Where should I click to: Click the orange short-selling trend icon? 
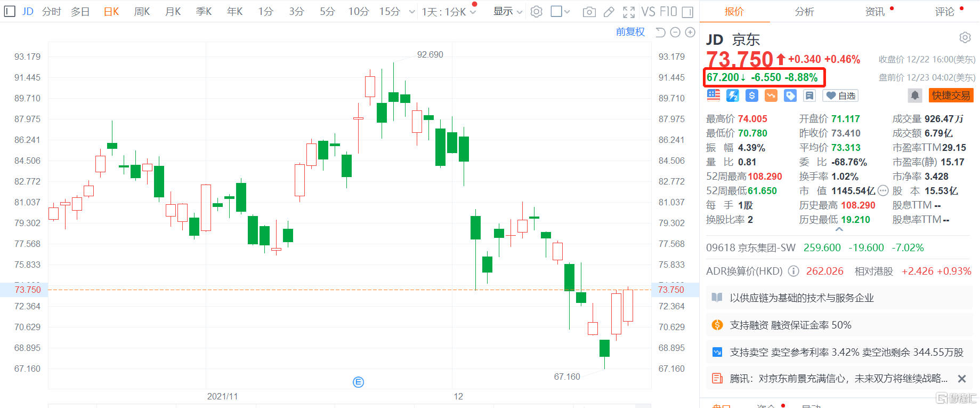771,95
